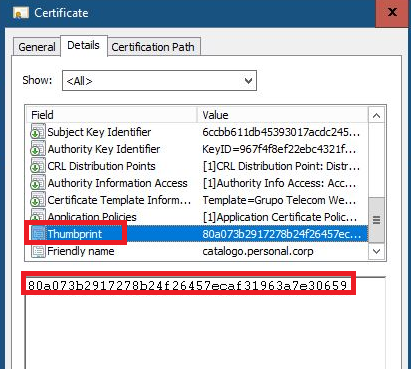
Task: Click the Authority Key Identifier extension icon
Action: click(38, 149)
